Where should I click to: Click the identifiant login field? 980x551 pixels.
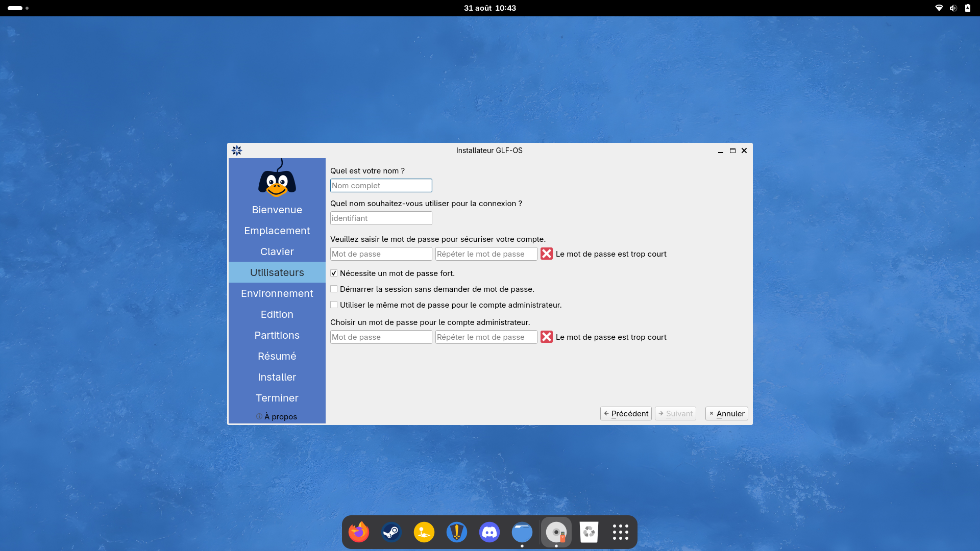coord(381,218)
